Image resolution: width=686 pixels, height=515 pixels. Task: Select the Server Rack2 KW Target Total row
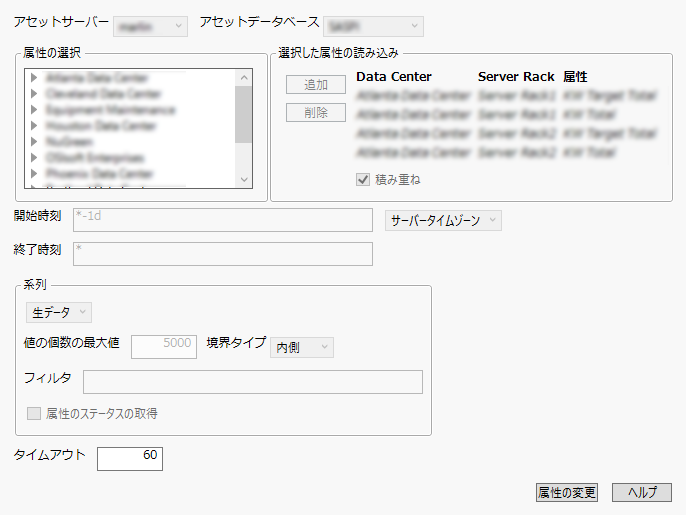tap(507, 133)
